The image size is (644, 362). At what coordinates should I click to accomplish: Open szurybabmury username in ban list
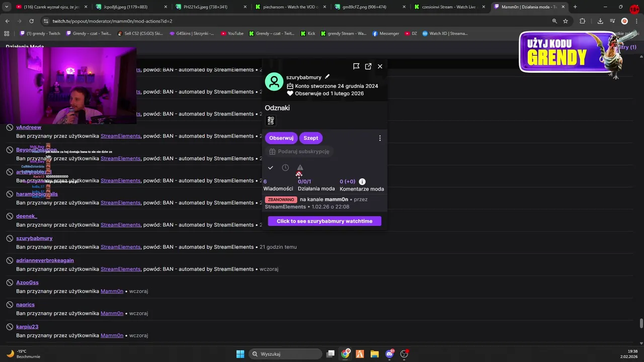coord(34,238)
